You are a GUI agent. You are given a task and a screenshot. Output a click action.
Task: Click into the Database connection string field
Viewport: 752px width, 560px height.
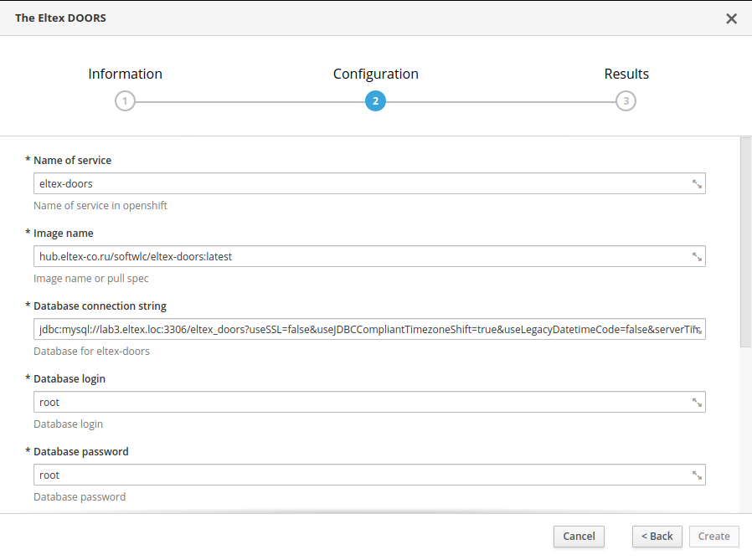(360, 330)
